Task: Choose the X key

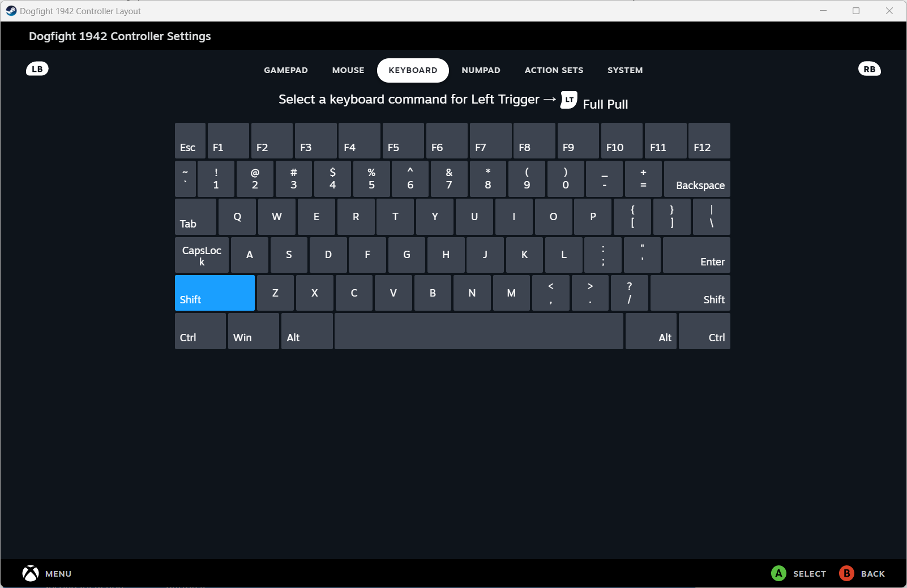Action: coord(315,293)
